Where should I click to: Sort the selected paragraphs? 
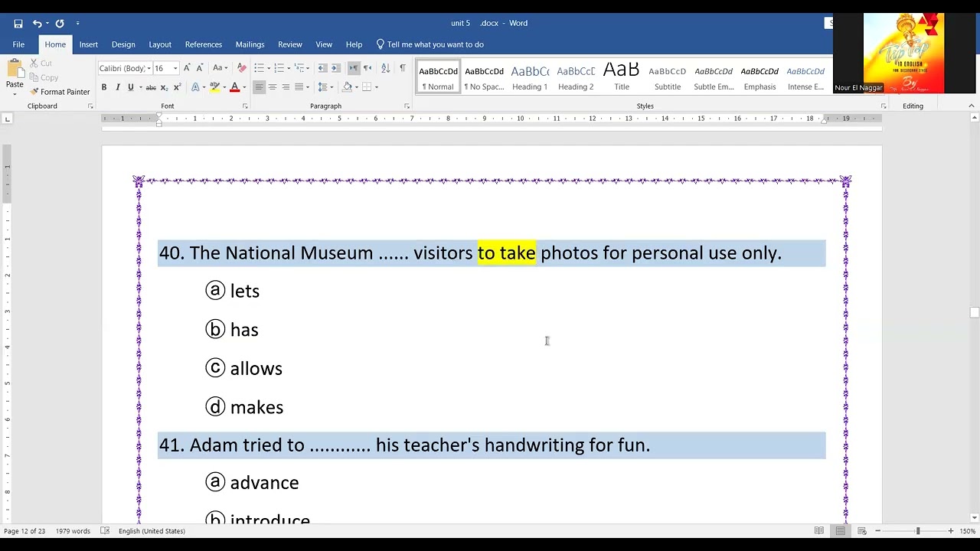[386, 68]
